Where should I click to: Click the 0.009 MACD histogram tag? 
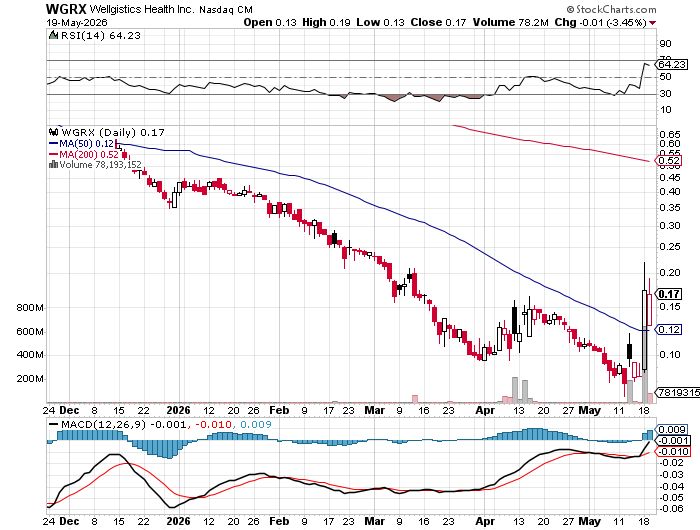pyautogui.click(x=672, y=430)
